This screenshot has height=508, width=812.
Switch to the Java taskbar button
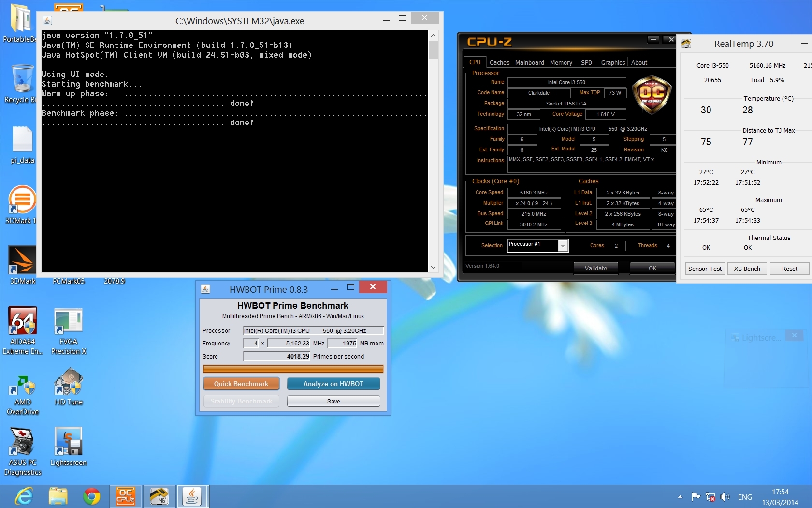192,496
